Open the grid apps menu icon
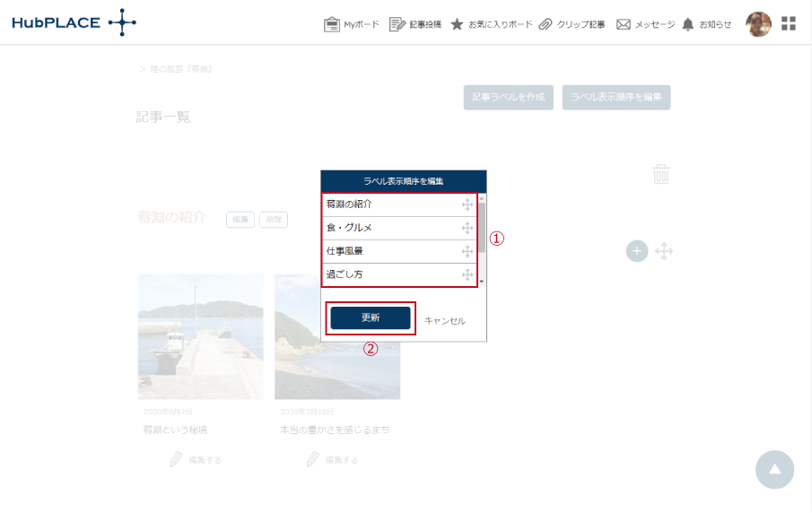This screenshot has height=513, width=812. (788, 23)
